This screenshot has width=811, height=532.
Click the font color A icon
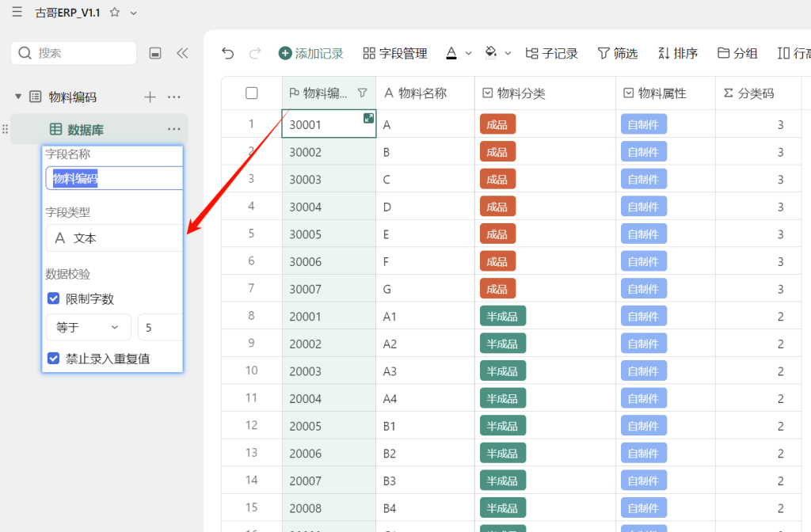tap(451, 53)
